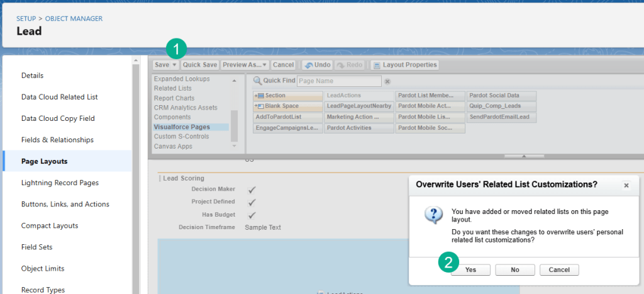Expand the Preview As dropdown
Image resolution: width=644 pixels, height=294 pixels.
(265, 65)
